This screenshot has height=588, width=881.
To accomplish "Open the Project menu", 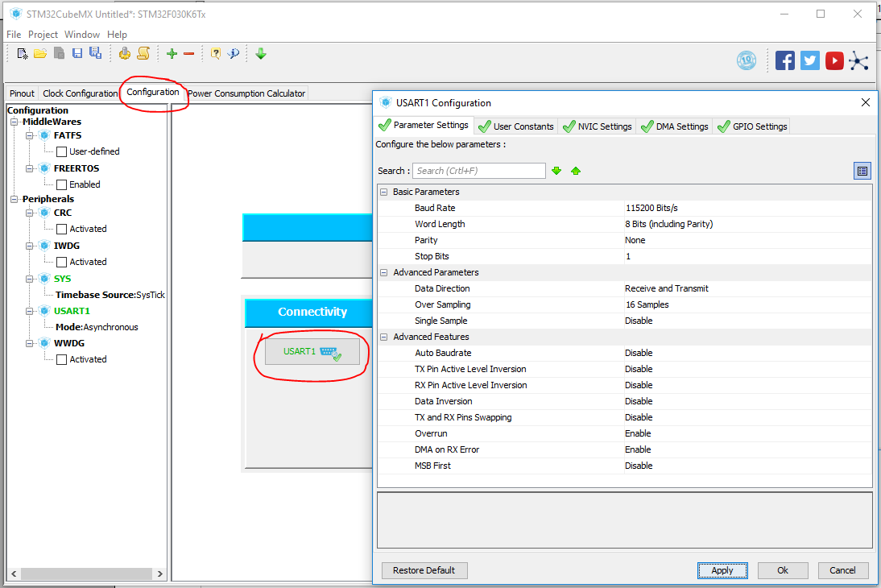I will click(43, 35).
